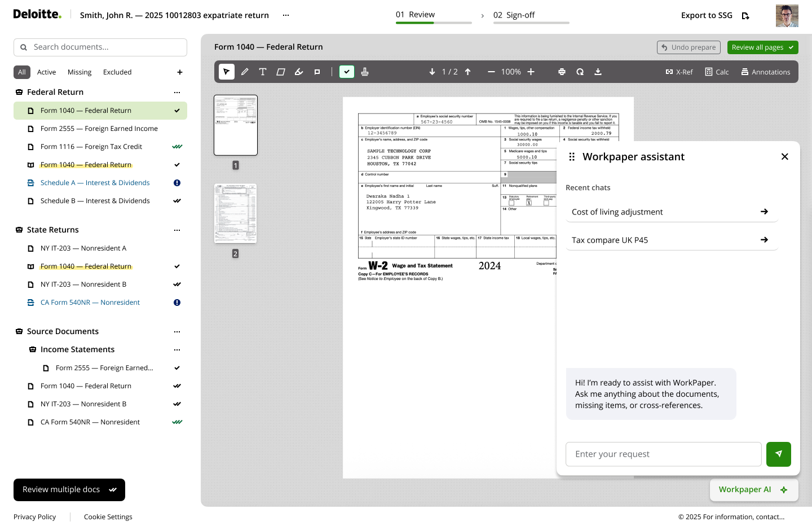
Task: Click the 01 Review progress bar
Action: pyautogui.click(x=434, y=23)
